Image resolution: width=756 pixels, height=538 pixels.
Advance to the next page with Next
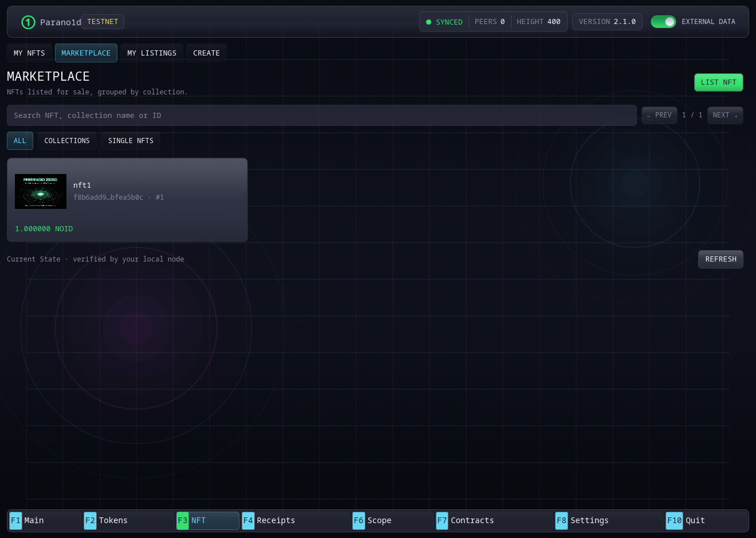725,115
